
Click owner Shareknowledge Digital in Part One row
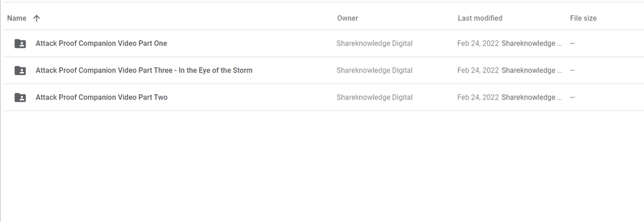(x=375, y=43)
